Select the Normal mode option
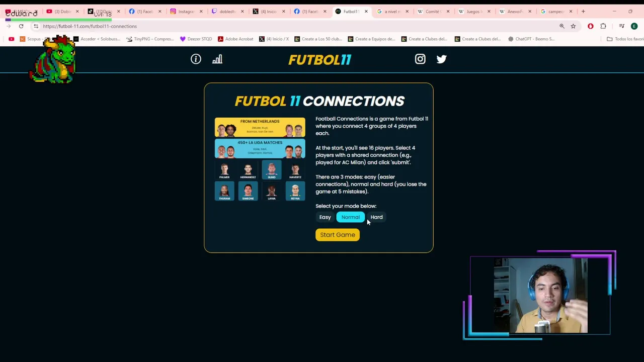644x362 pixels. [351, 217]
